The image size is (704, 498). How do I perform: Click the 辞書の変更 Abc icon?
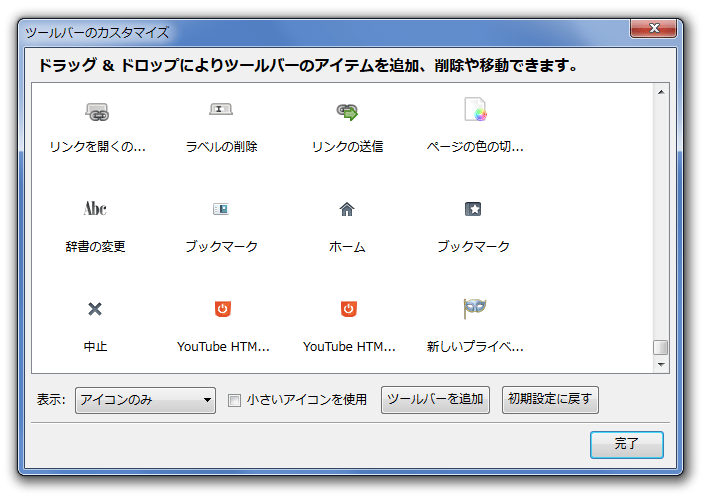tap(95, 208)
